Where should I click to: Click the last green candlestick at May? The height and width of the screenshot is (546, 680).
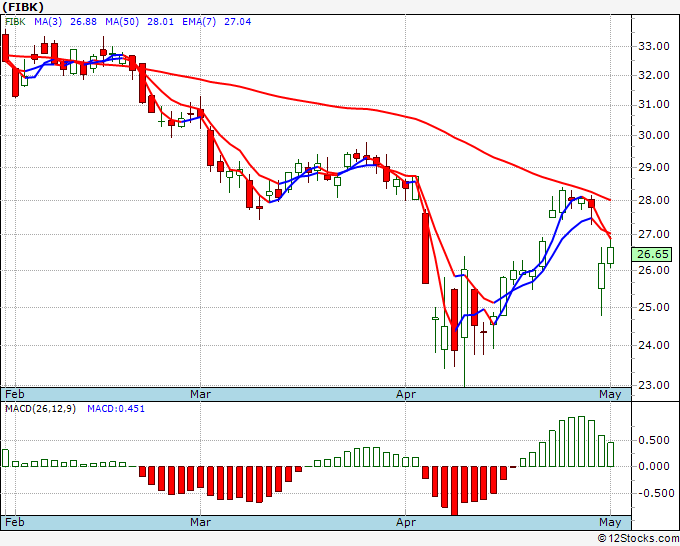tap(611, 255)
